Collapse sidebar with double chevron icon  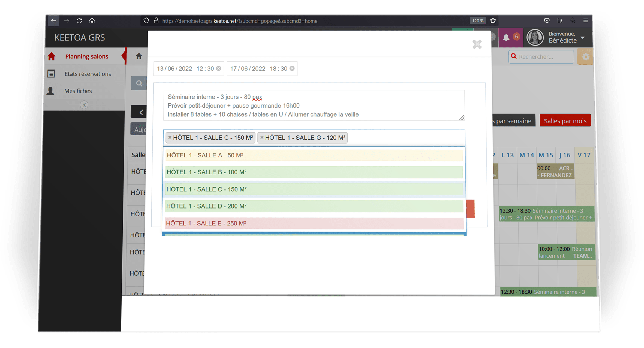(84, 105)
